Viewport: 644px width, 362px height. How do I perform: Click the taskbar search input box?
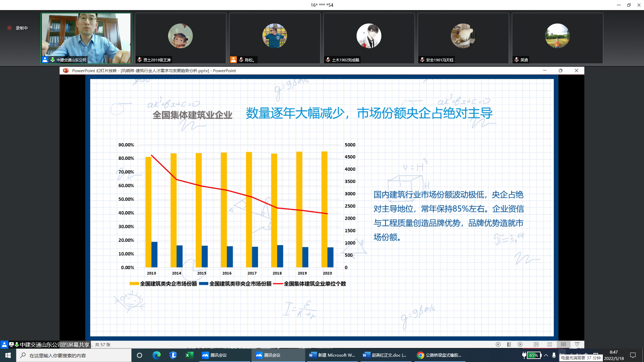click(x=74, y=355)
